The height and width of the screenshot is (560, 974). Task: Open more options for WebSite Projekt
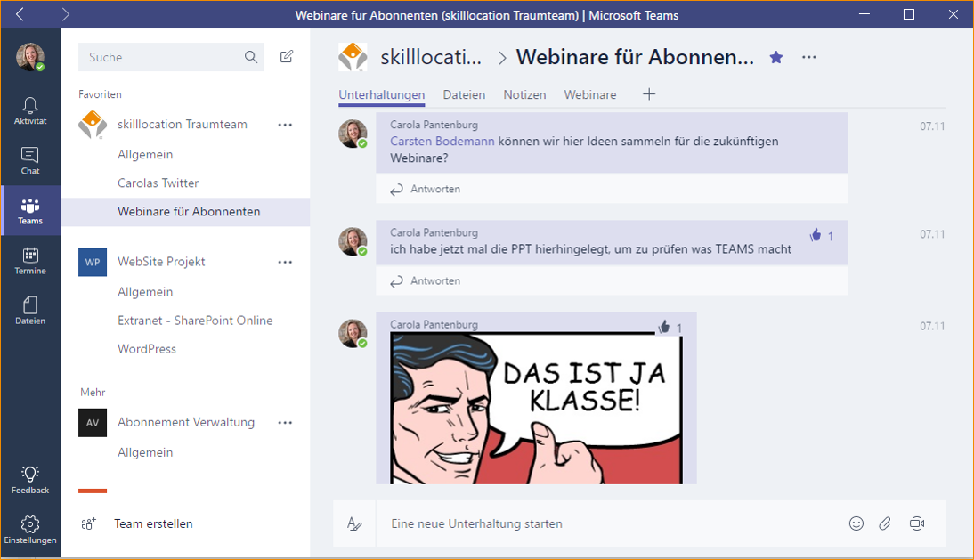(x=285, y=262)
